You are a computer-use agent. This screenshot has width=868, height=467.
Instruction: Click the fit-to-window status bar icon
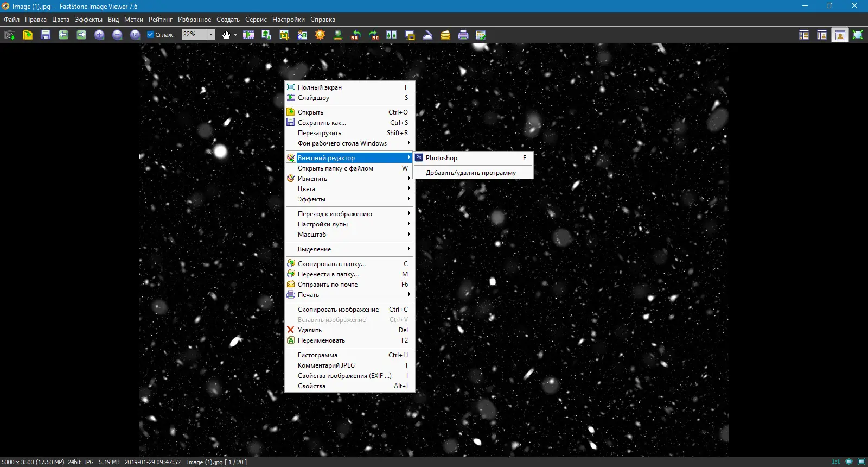pyautogui.click(x=849, y=462)
